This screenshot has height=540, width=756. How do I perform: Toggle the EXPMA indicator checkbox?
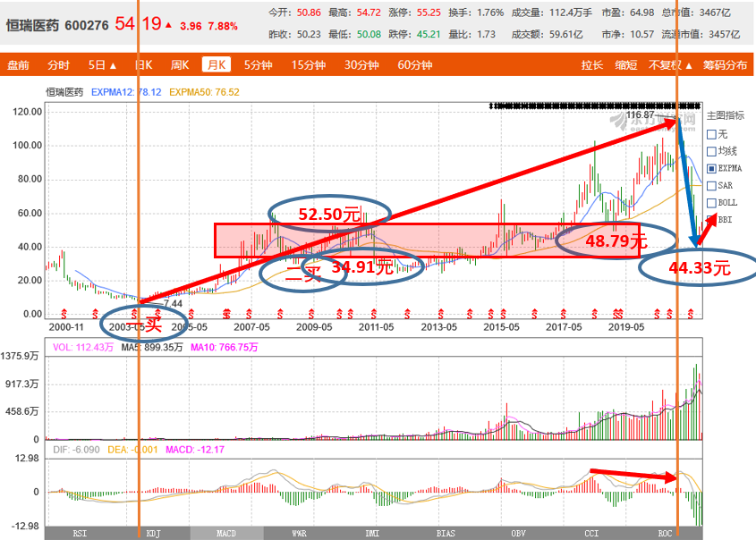click(711, 169)
